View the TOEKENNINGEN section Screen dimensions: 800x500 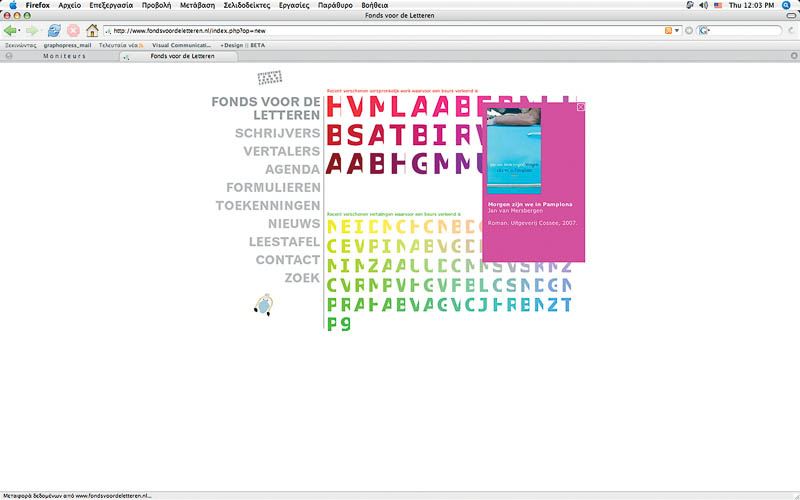click(268, 206)
